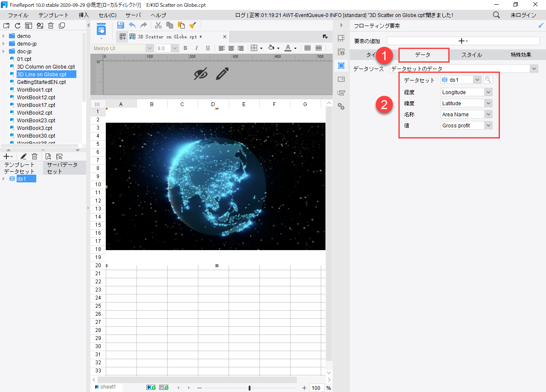Expand the ds1 dataset node
546x392 pixels.
tap(4, 179)
